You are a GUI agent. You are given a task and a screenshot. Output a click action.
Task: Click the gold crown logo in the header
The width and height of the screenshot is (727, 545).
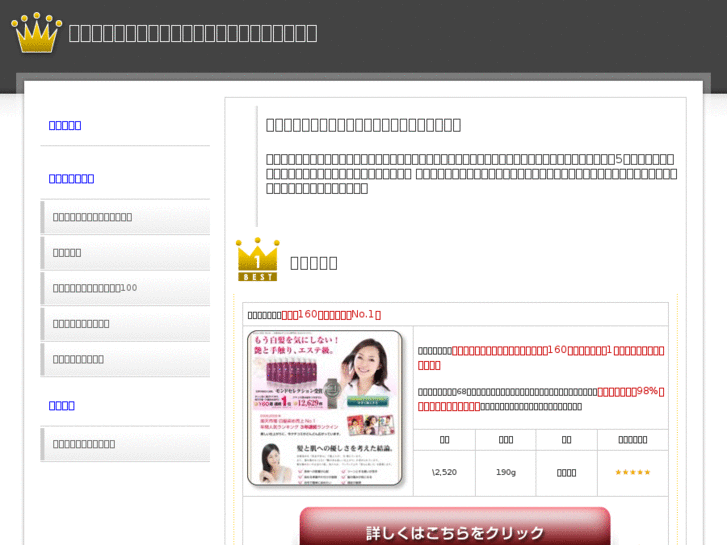[37, 32]
